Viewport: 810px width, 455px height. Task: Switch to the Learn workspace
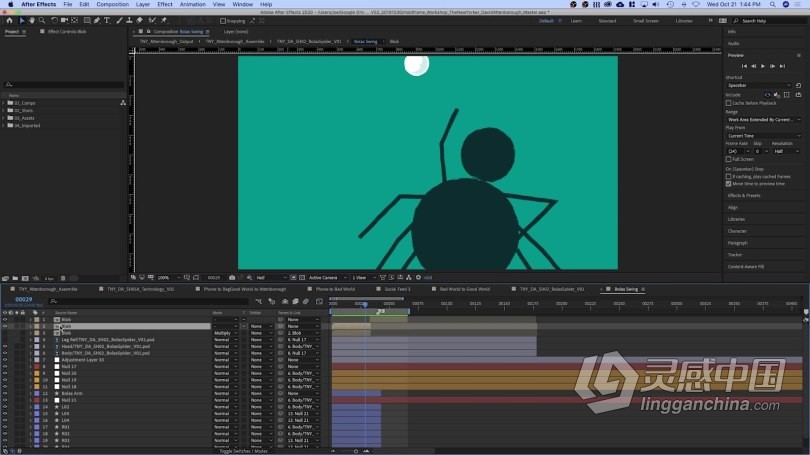pos(576,21)
